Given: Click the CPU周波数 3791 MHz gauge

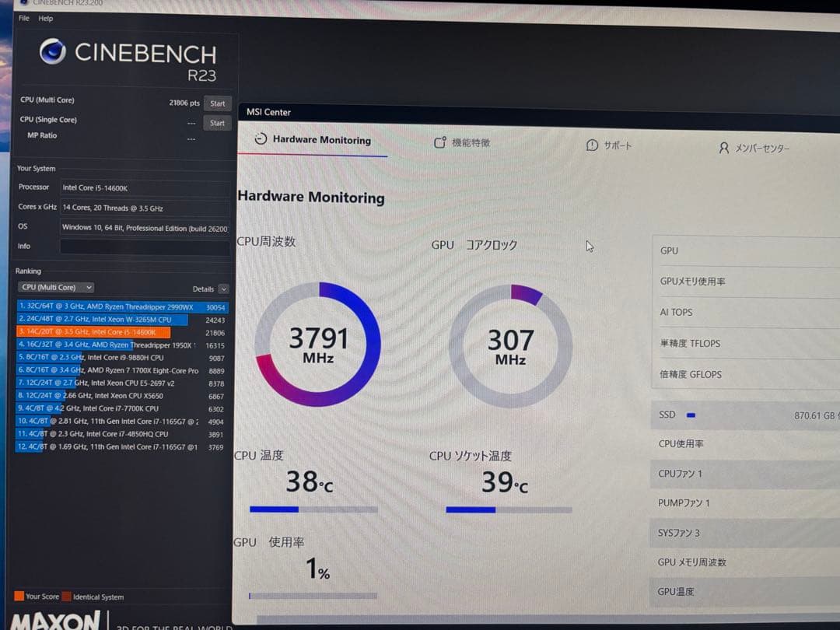Looking at the screenshot, I should pos(317,345).
